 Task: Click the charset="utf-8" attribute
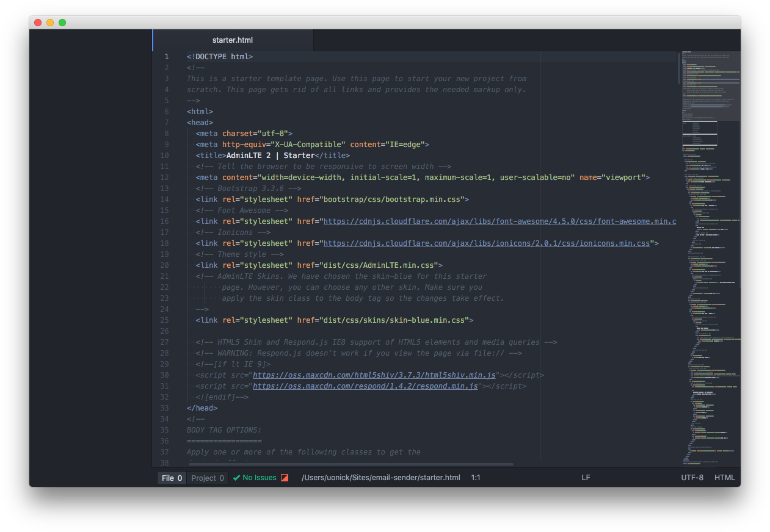(x=255, y=134)
